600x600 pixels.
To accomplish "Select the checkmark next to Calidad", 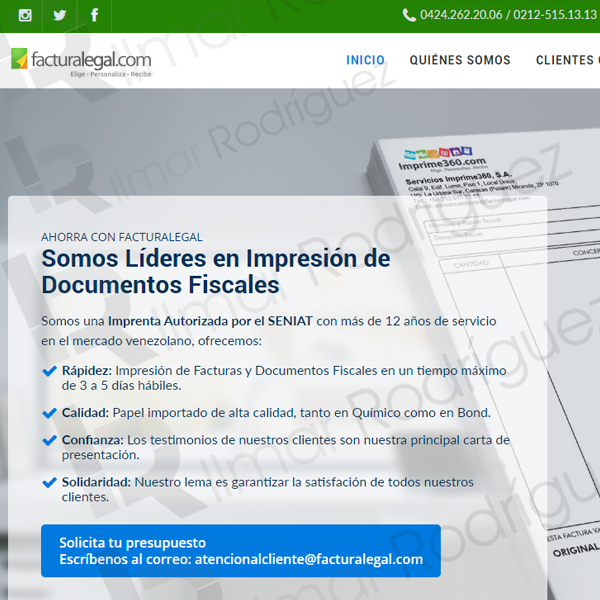I will pyautogui.click(x=50, y=413).
